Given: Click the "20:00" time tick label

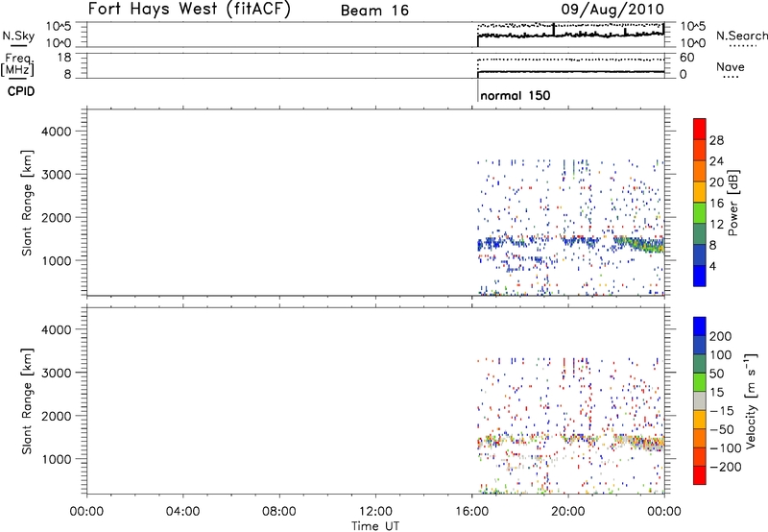Looking at the screenshot, I should click(x=568, y=512).
